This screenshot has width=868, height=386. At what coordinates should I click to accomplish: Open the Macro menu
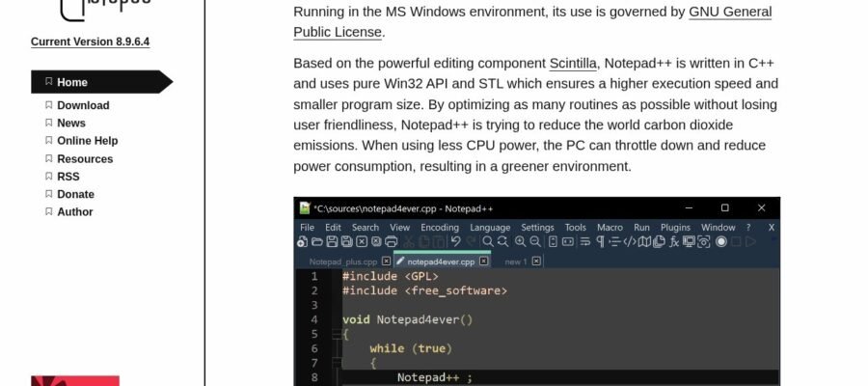pyautogui.click(x=610, y=227)
